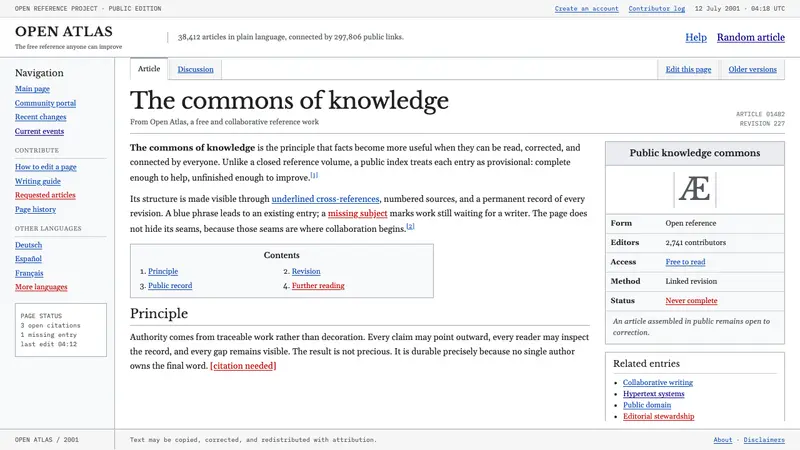
Task: Follow the underlined cross-references link
Action: pos(325,199)
